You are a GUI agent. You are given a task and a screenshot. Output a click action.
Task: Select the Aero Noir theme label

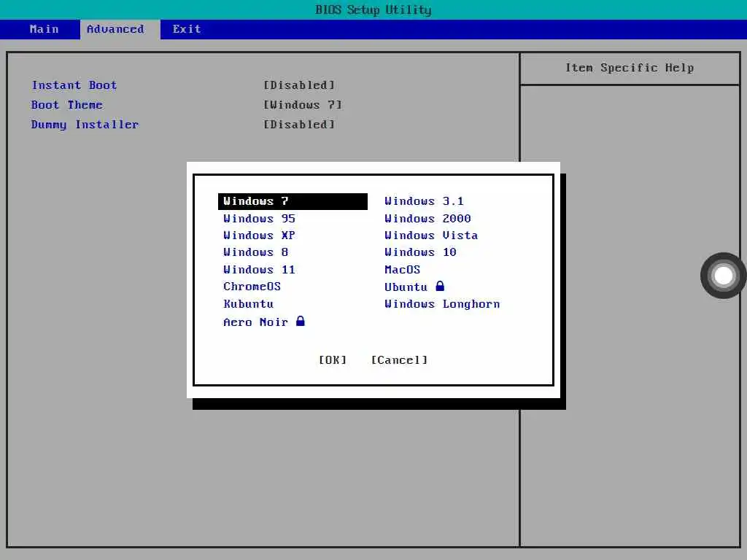pos(256,322)
